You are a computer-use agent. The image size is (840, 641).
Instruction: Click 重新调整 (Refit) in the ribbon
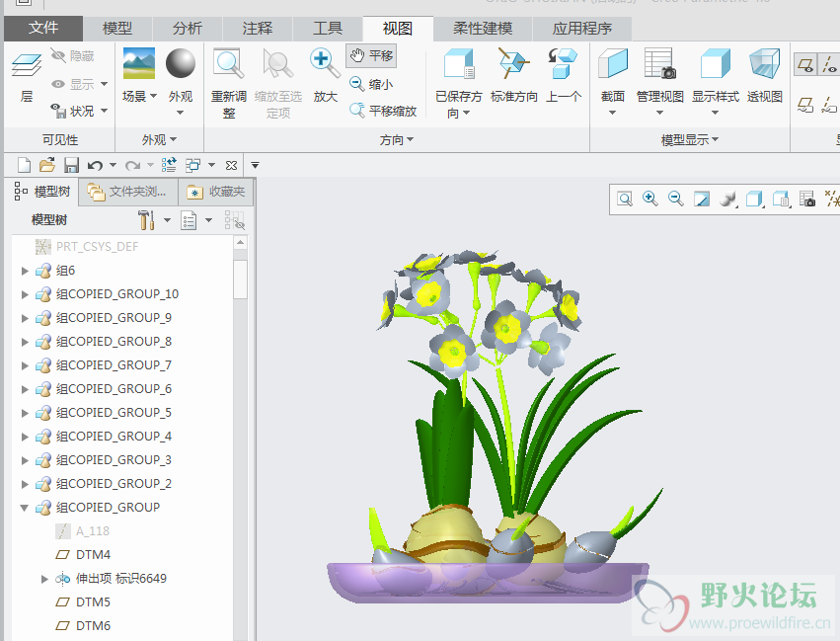point(229,83)
